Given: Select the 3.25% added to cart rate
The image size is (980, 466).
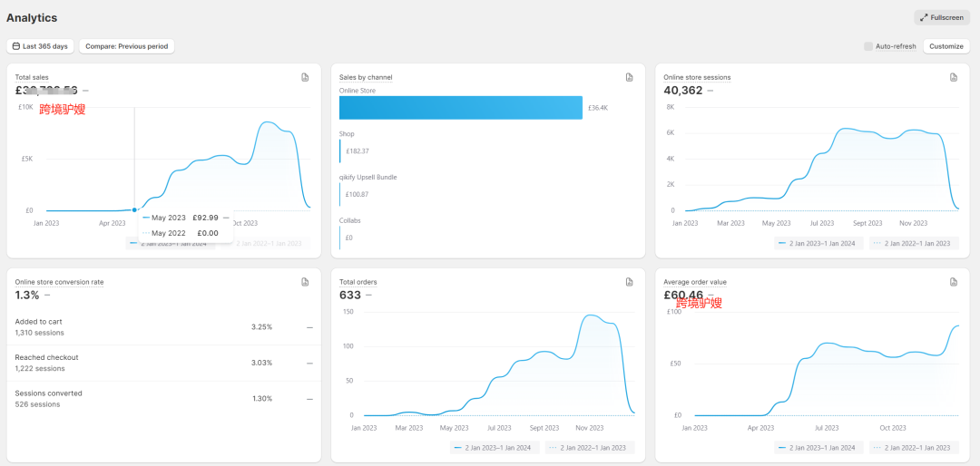Looking at the screenshot, I should [x=262, y=326].
